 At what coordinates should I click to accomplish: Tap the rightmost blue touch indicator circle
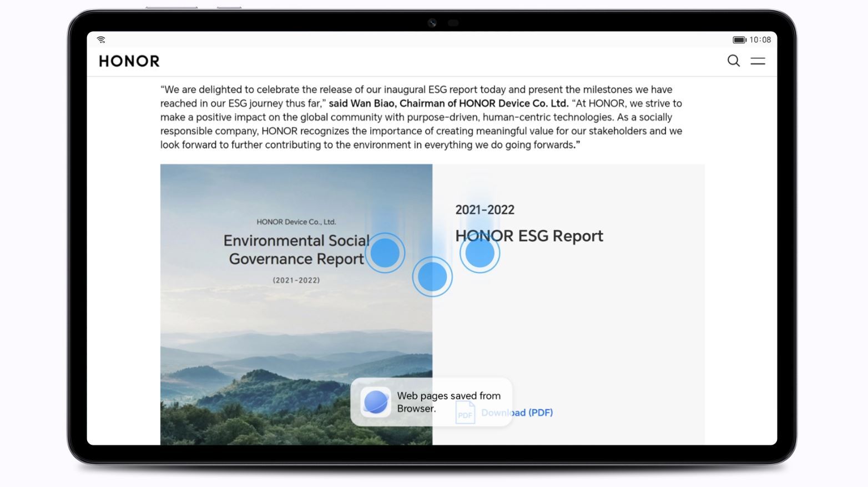tap(480, 253)
